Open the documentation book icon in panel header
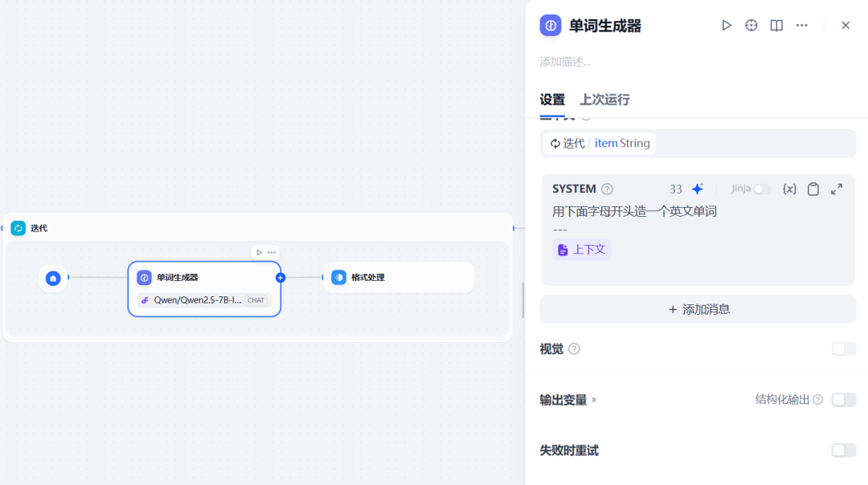This screenshot has width=868, height=485. (x=776, y=25)
